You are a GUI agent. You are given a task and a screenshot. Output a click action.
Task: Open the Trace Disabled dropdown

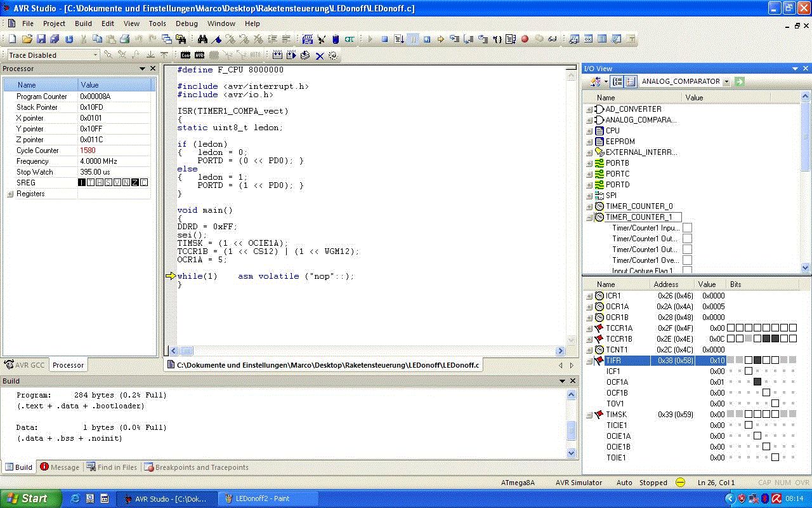pyautogui.click(x=96, y=55)
